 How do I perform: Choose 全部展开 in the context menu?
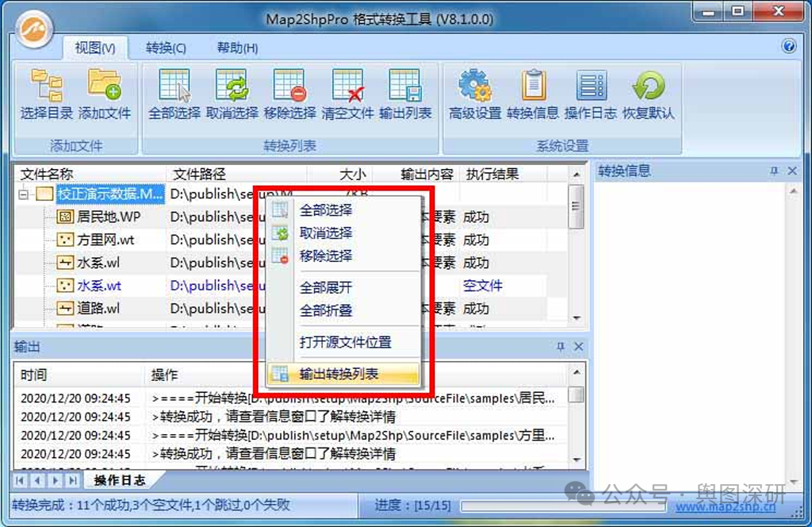343,287
